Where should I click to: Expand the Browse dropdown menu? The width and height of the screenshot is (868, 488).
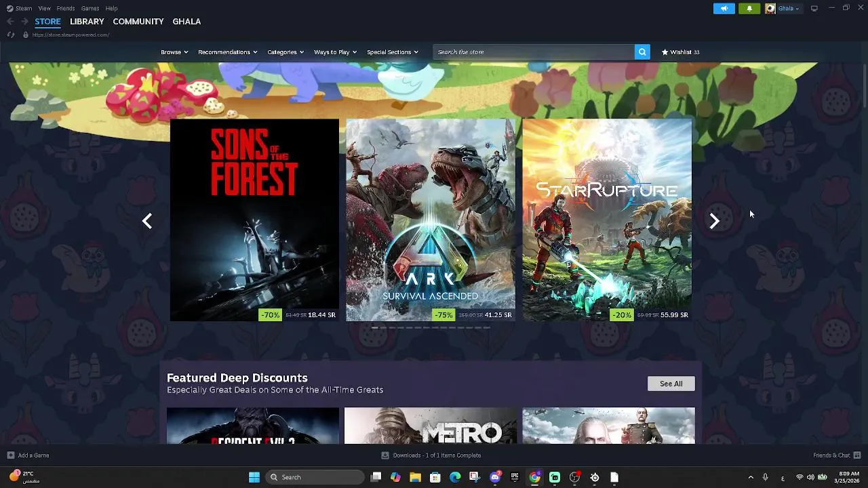174,52
